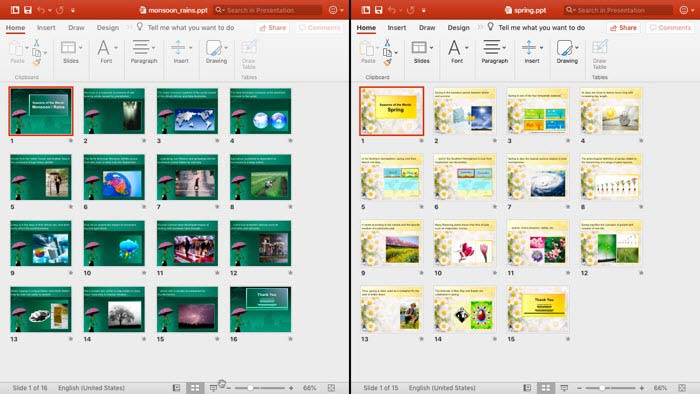The height and width of the screenshot is (394, 700).
Task: Click Draw Table in monsoon_rains ribbon
Action: [x=249, y=54]
